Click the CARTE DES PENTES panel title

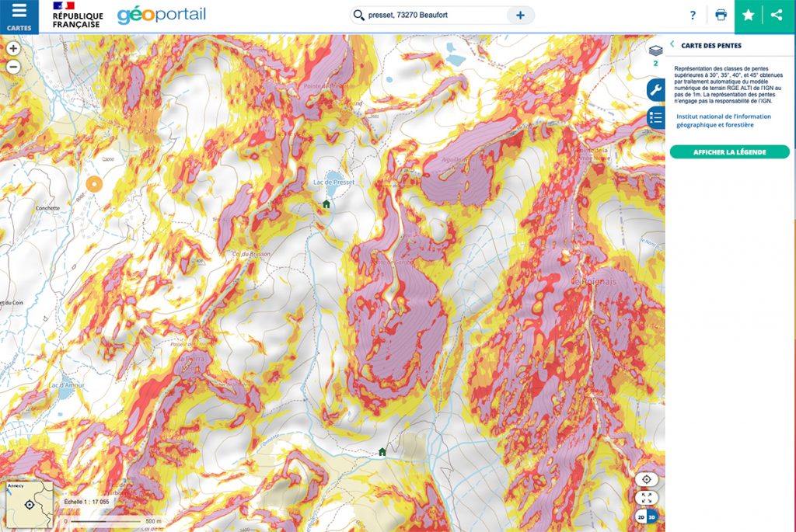pyautogui.click(x=710, y=46)
